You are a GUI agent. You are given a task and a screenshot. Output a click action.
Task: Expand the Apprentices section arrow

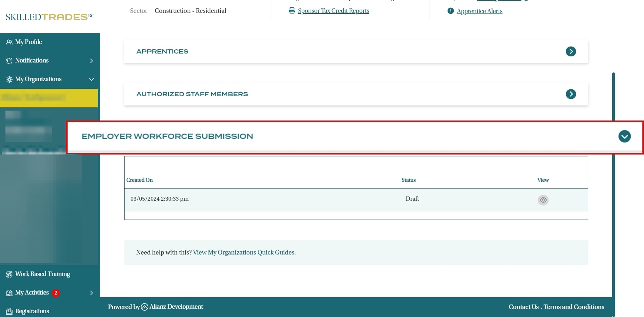click(571, 51)
